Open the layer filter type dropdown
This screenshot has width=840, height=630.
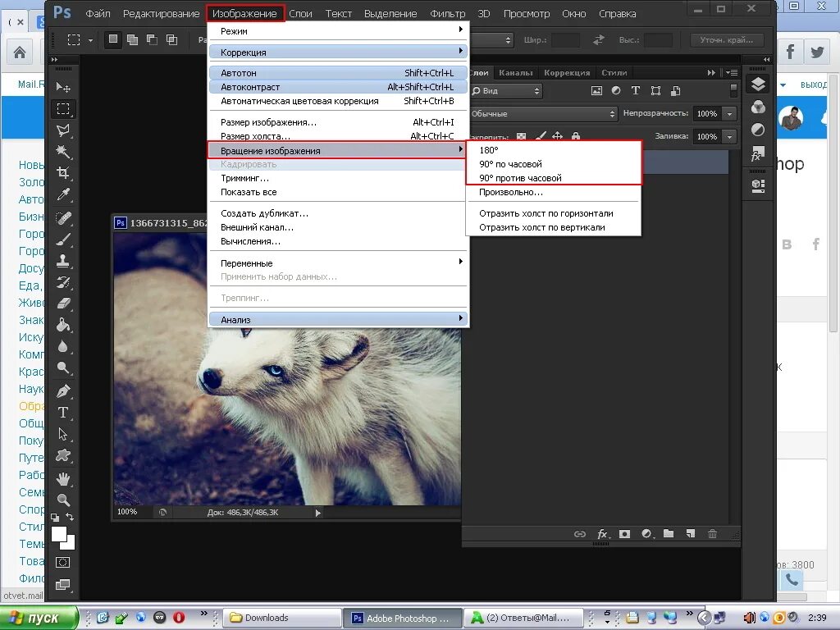(506, 90)
